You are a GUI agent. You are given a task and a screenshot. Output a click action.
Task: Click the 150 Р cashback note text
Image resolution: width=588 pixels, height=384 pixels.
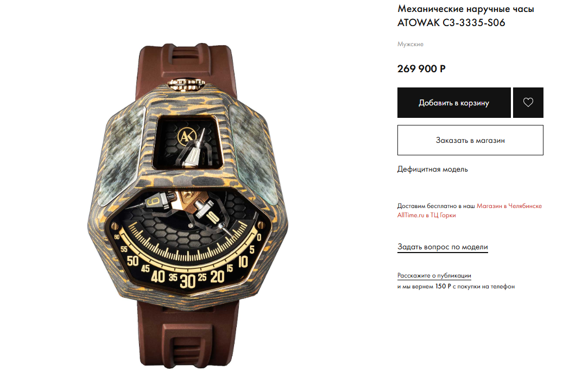pyautogui.click(x=456, y=286)
